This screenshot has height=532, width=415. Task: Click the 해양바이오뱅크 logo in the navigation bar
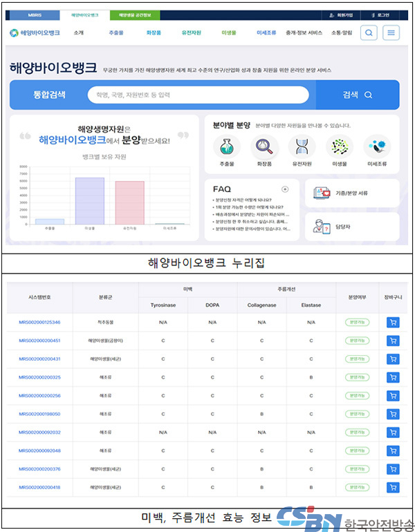[35, 33]
